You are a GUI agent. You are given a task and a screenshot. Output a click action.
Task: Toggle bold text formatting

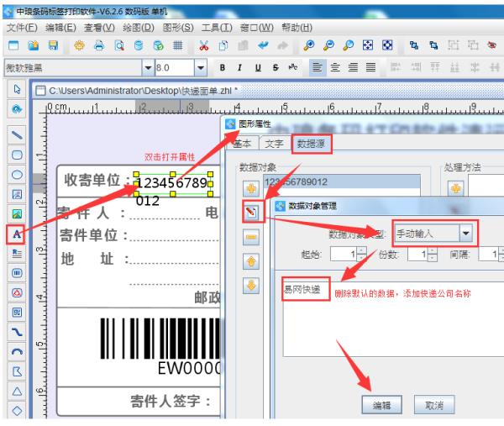(x=223, y=67)
